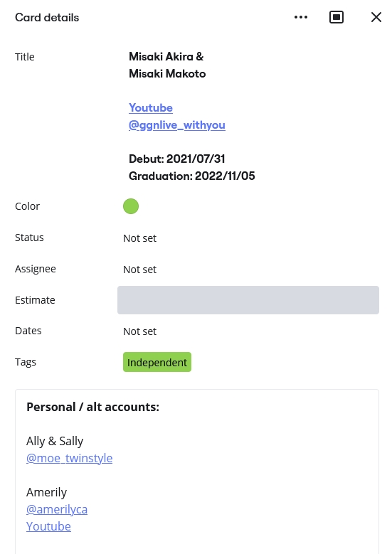Click the green color circle

click(131, 206)
